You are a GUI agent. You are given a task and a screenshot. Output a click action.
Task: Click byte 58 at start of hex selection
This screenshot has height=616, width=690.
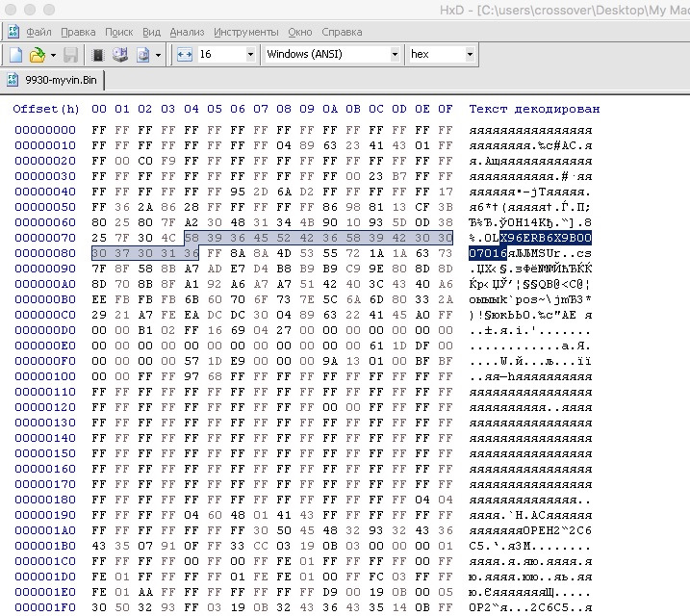pyautogui.click(x=192, y=238)
